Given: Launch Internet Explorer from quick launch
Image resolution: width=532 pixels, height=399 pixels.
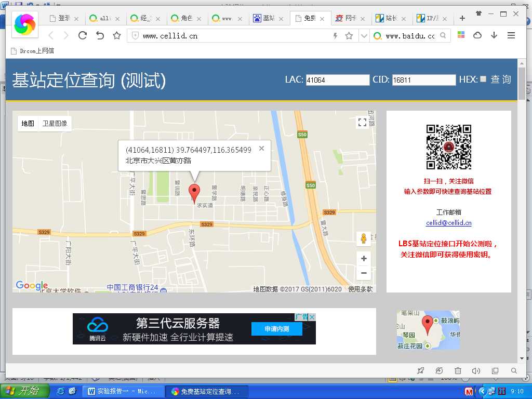Looking at the screenshot, I should point(60,391).
